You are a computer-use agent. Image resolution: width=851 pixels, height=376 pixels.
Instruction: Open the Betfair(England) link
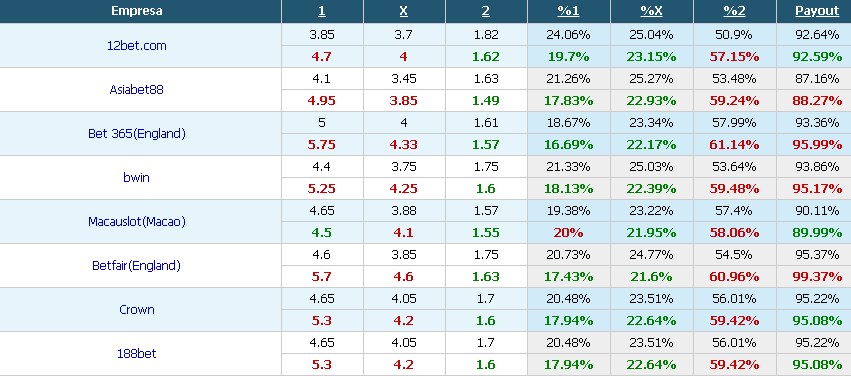pyautogui.click(x=136, y=265)
